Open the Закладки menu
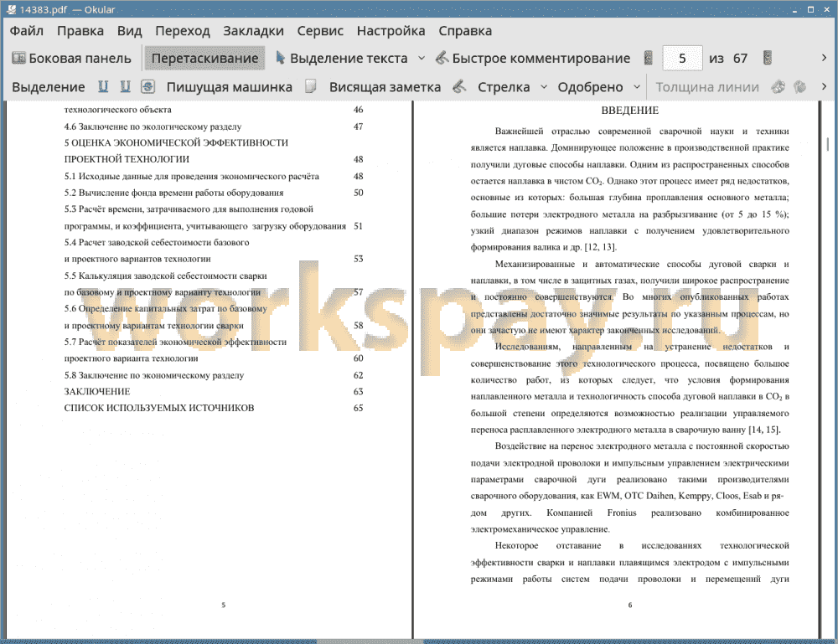Viewport: 838px width, 644px height. (x=253, y=31)
